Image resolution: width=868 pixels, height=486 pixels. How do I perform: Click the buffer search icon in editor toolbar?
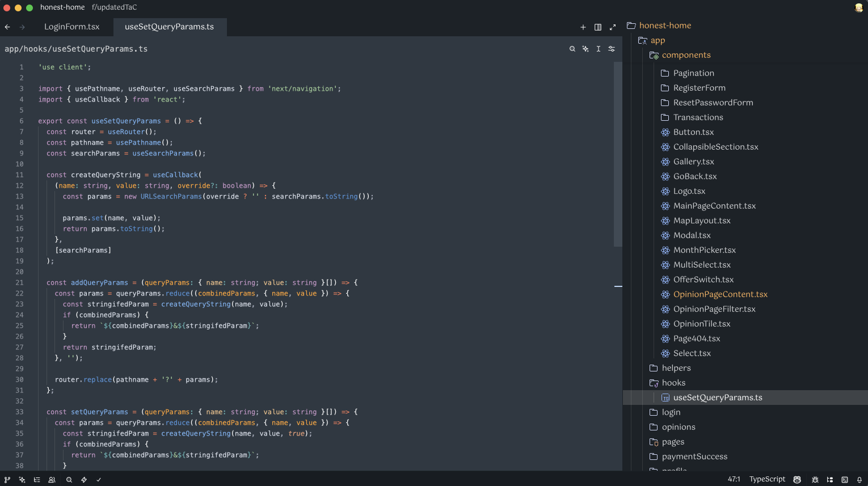(x=572, y=49)
